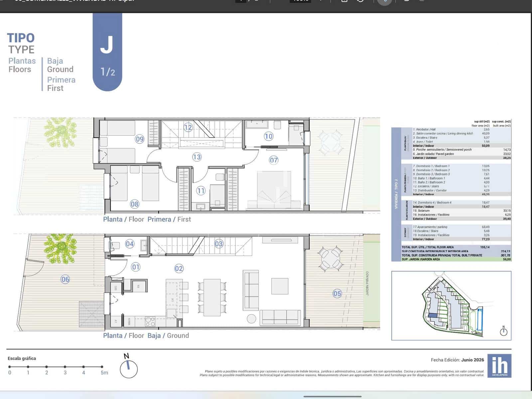
Task: Select the blue J type badge
Action: (107, 52)
